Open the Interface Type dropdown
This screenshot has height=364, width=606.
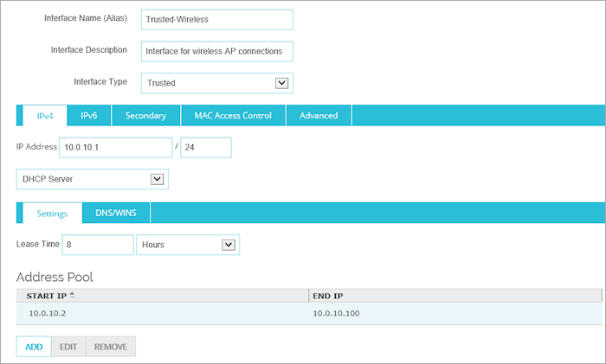(216, 83)
